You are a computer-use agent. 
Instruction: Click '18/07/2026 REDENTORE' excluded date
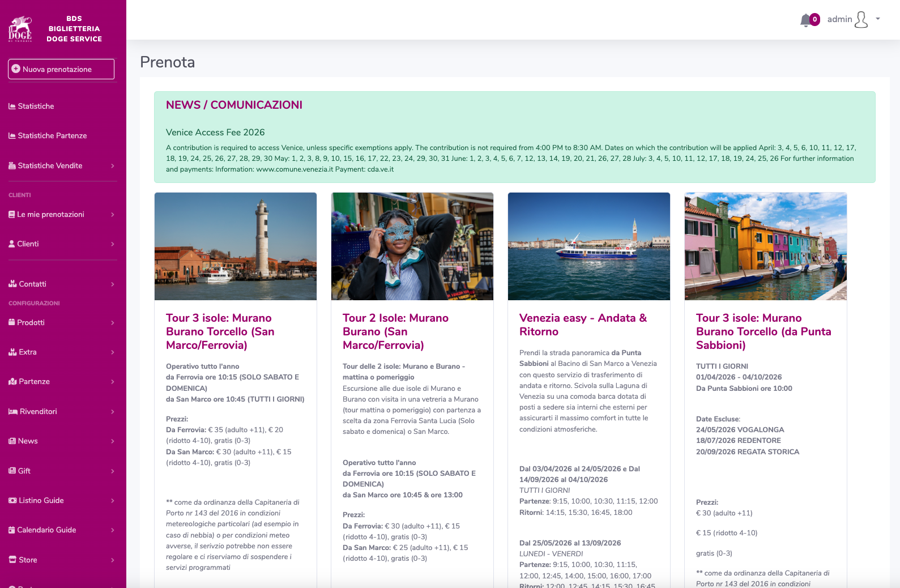point(739,441)
